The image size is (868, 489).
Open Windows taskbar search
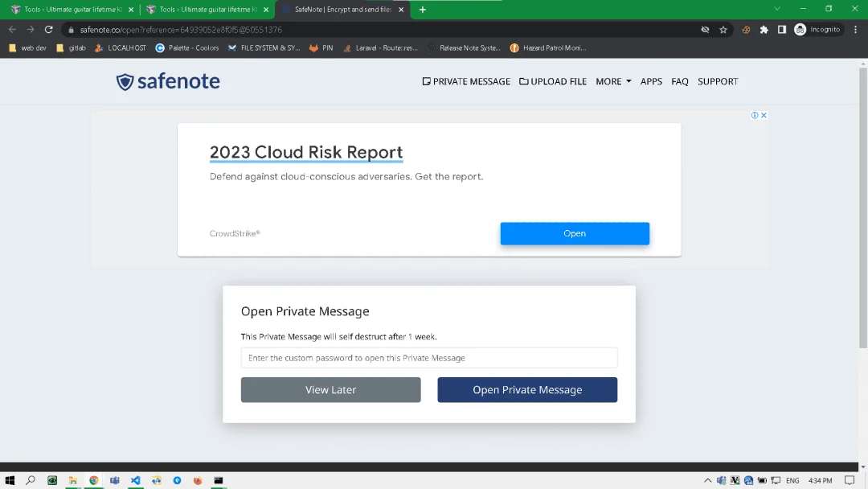pos(31,480)
